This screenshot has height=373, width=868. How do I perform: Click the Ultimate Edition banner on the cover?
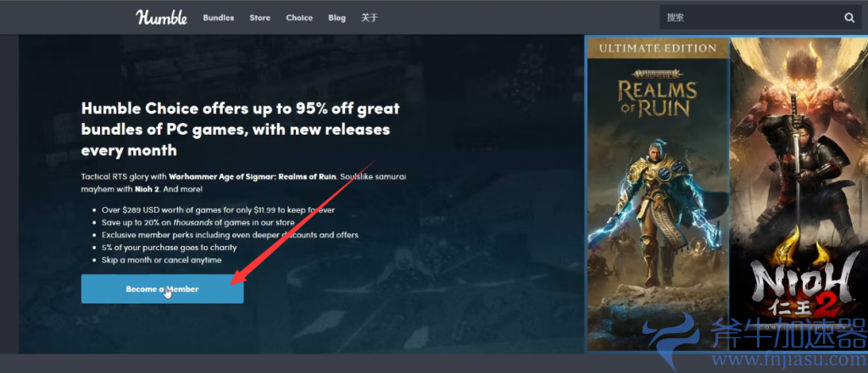(x=657, y=48)
